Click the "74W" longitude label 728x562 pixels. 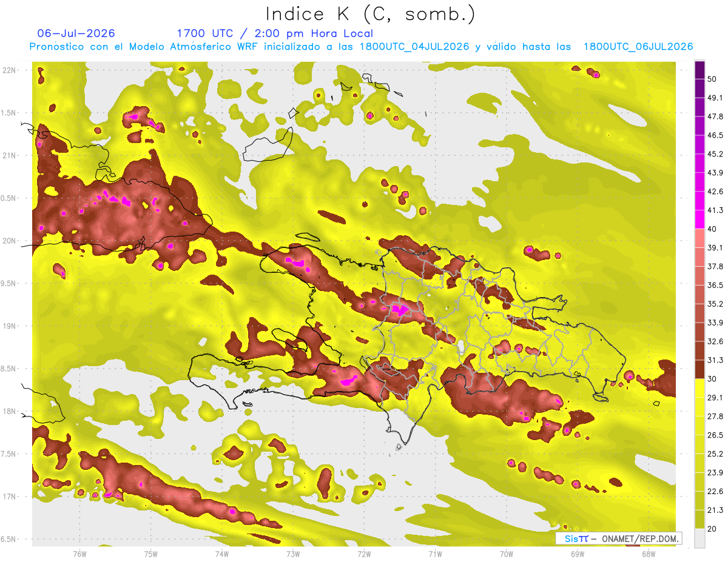222,554
